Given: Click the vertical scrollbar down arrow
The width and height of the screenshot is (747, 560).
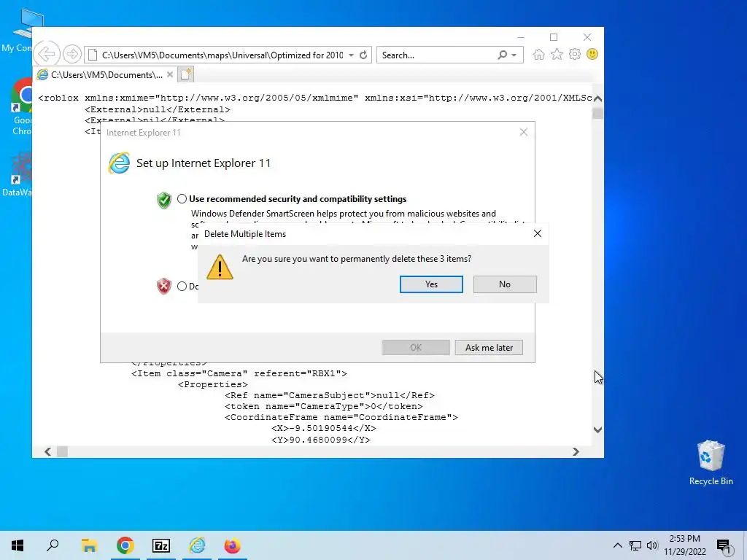Looking at the screenshot, I should point(597,429).
